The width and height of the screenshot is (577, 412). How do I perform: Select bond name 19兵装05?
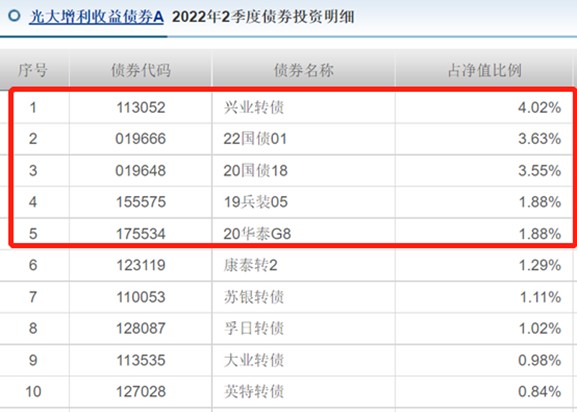(x=256, y=202)
